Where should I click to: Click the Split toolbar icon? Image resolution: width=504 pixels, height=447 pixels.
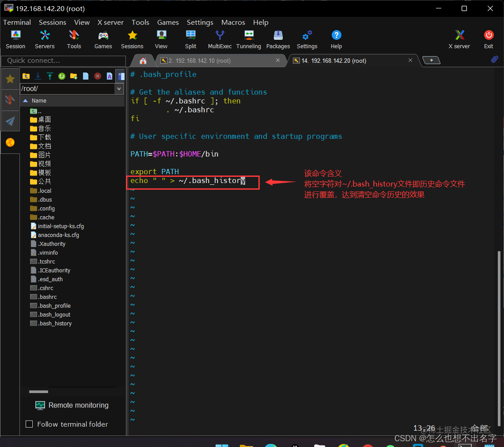(x=191, y=39)
